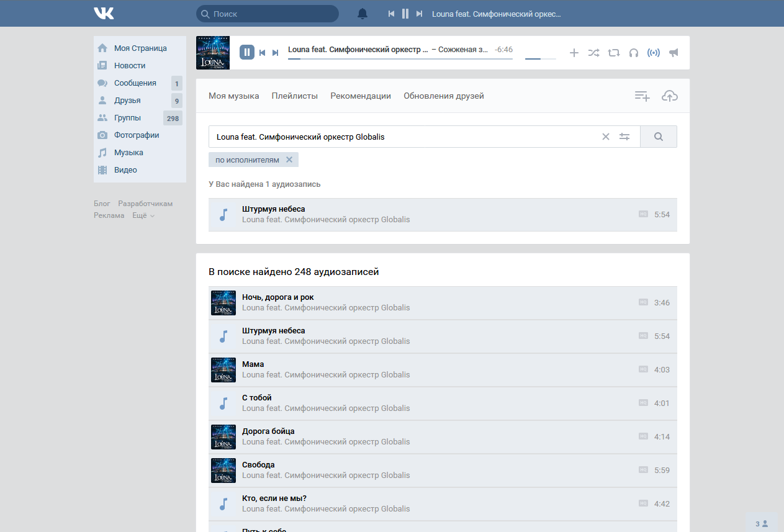This screenshot has width=784, height=532.
Task: Open notifications bell icon
Action: click(x=363, y=14)
